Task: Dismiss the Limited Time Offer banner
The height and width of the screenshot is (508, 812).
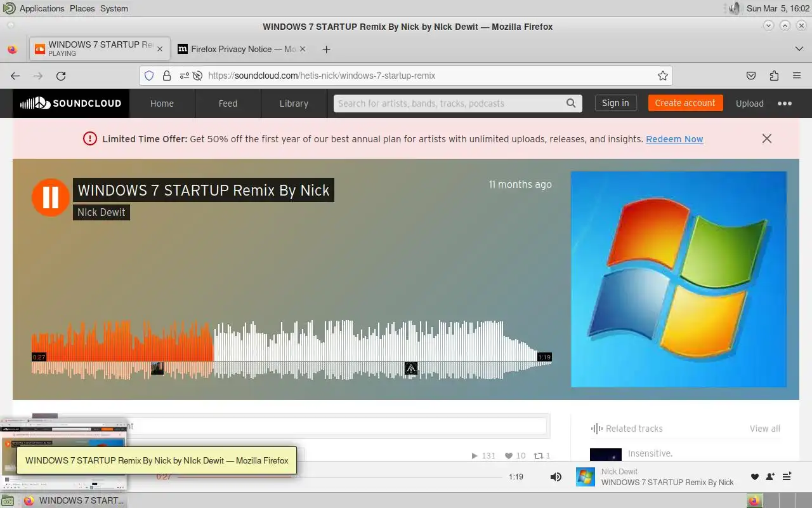Action: click(767, 138)
